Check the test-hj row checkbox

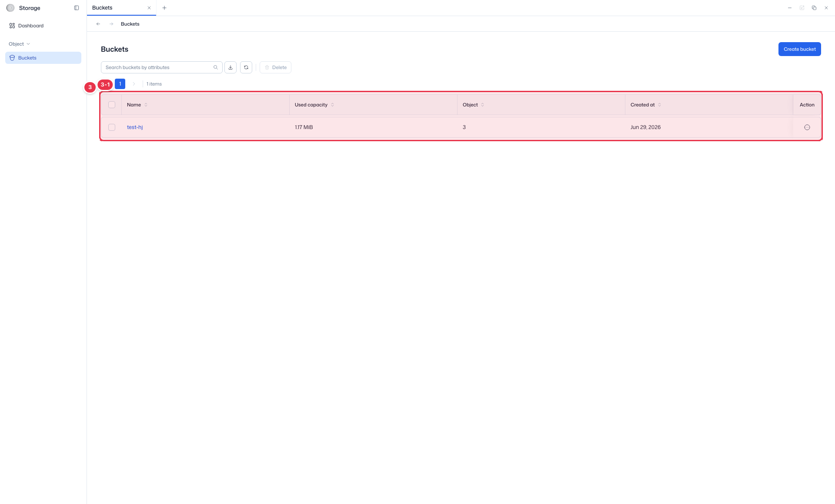(x=112, y=127)
